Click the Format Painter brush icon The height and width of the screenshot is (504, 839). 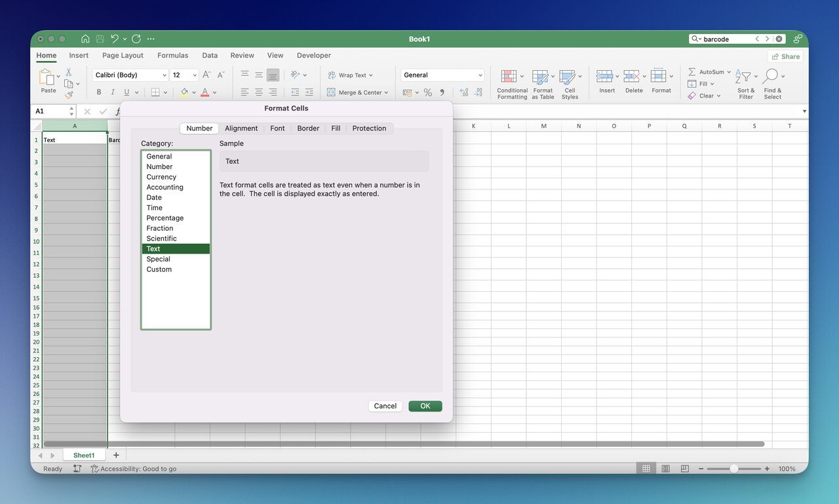(68, 95)
